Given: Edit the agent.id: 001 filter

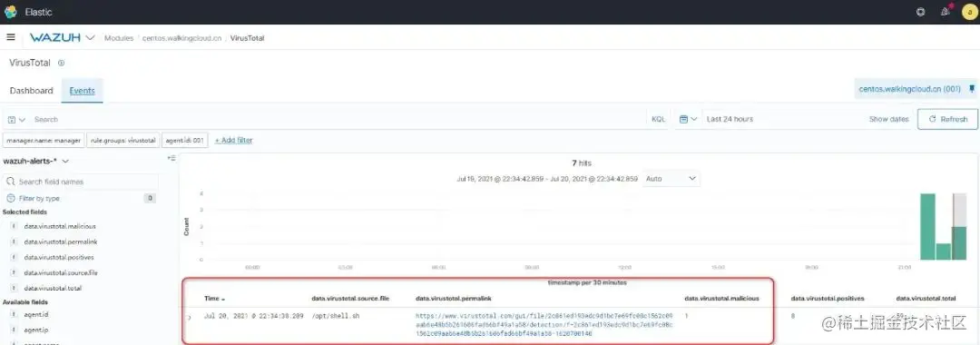Looking at the screenshot, I should (x=185, y=141).
